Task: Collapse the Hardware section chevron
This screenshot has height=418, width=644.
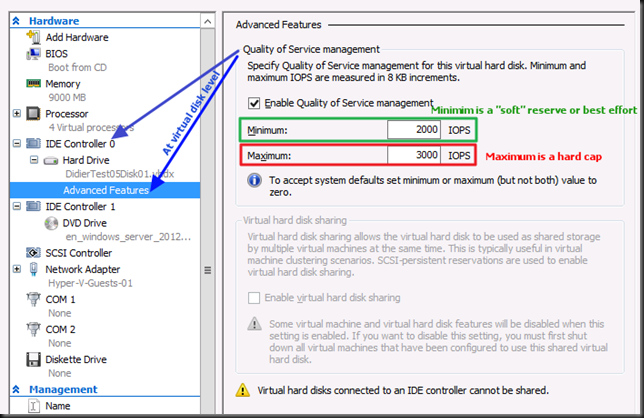Action: pyautogui.click(x=16, y=21)
